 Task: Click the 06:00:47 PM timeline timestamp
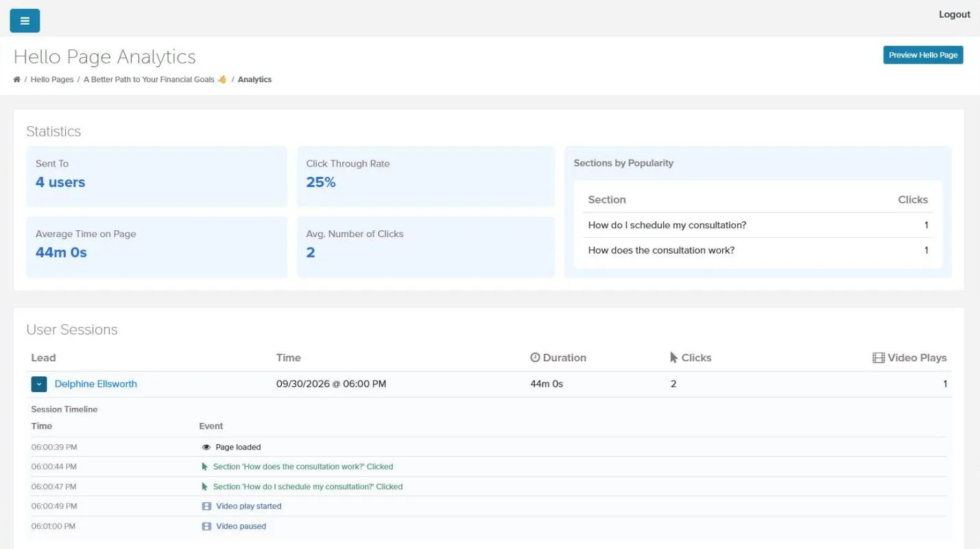[x=54, y=487]
